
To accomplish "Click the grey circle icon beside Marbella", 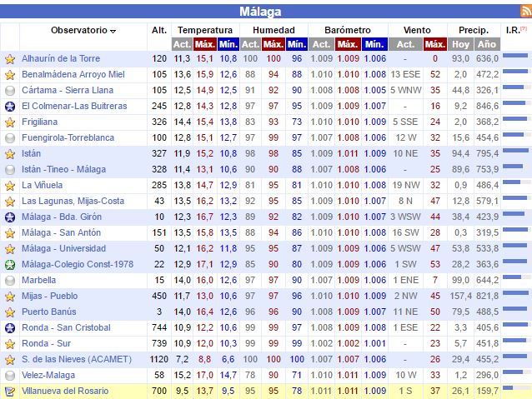I will [10, 281].
